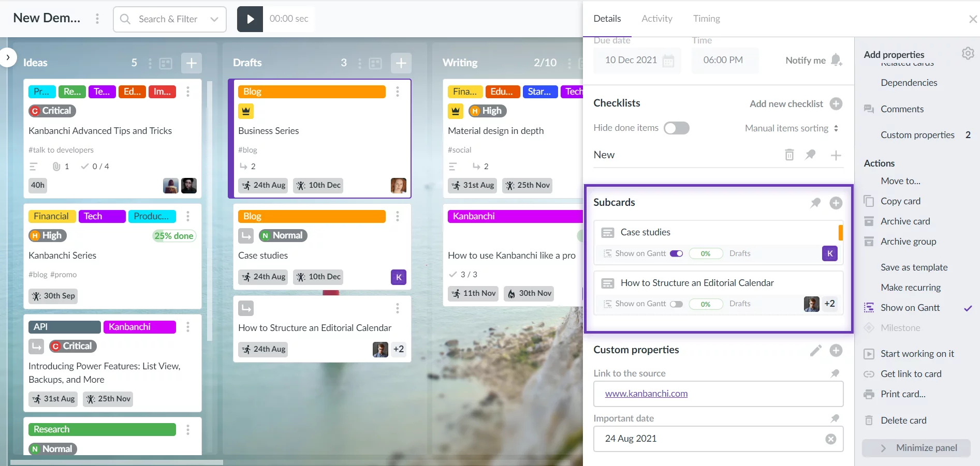980x466 pixels.
Task: Pin the Link to the source property
Action: point(835,373)
